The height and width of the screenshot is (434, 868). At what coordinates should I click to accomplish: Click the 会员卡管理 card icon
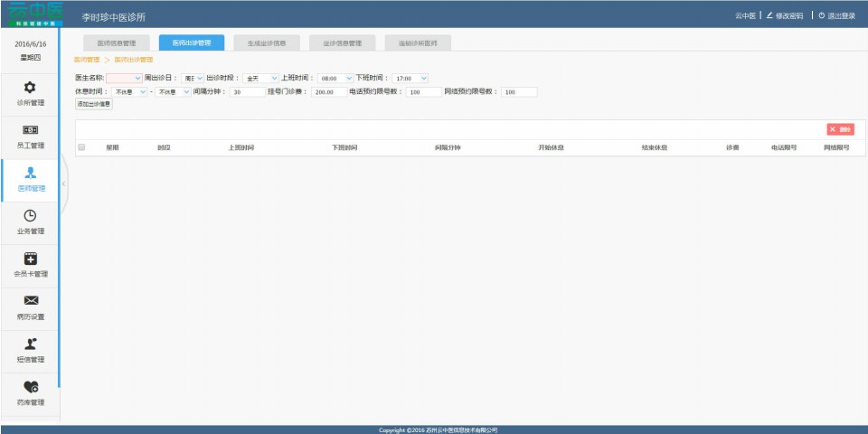pyautogui.click(x=30, y=259)
